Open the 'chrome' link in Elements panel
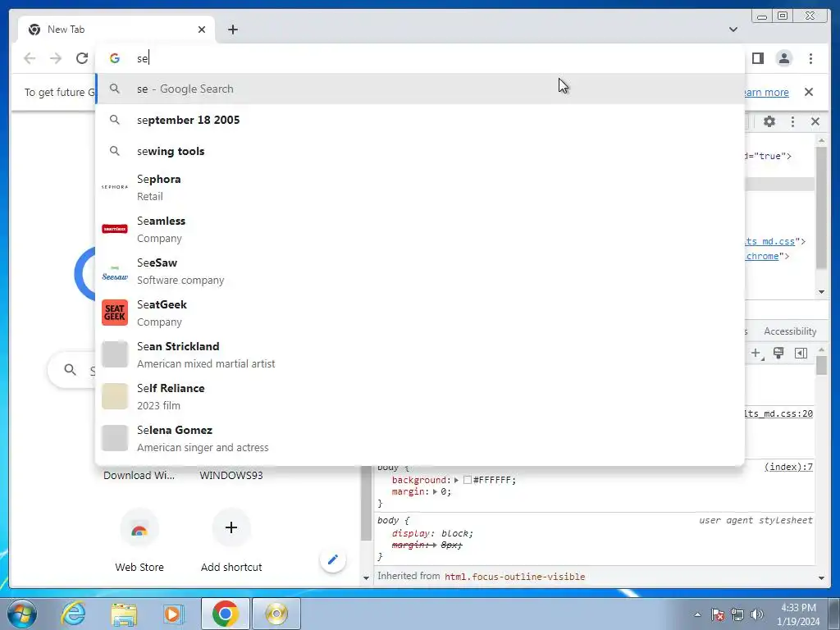Viewport: 840px width, 630px height. point(762,256)
